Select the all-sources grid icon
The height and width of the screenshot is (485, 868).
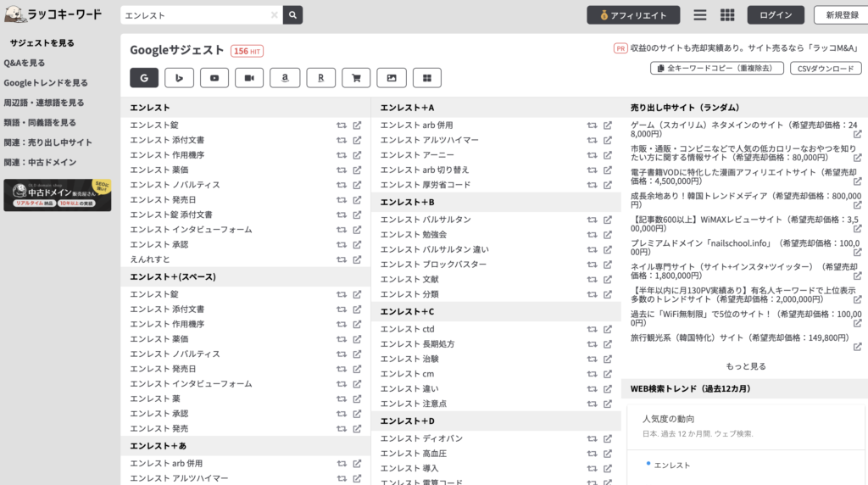(x=427, y=78)
